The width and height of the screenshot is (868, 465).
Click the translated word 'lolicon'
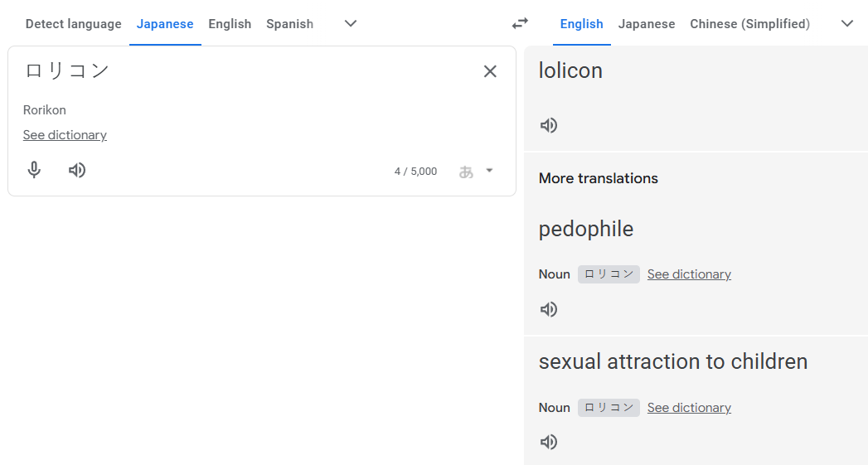(x=570, y=70)
